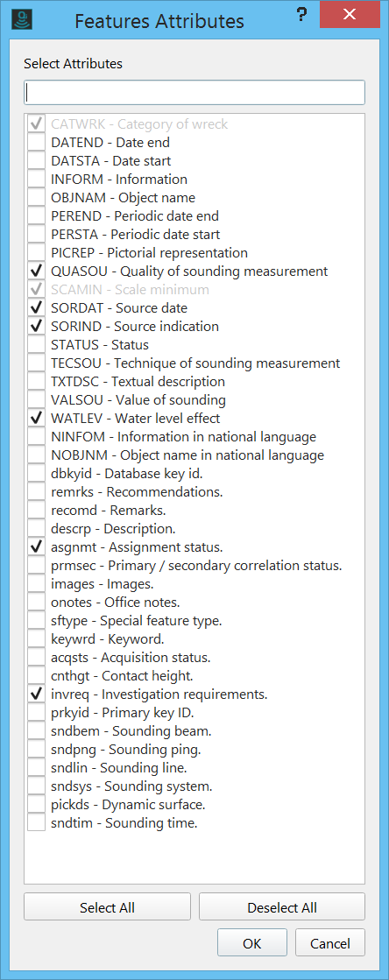Check the OBJNAM - Object name box
Image resolution: width=389 pixels, height=980 pixels.
[37, 198]
